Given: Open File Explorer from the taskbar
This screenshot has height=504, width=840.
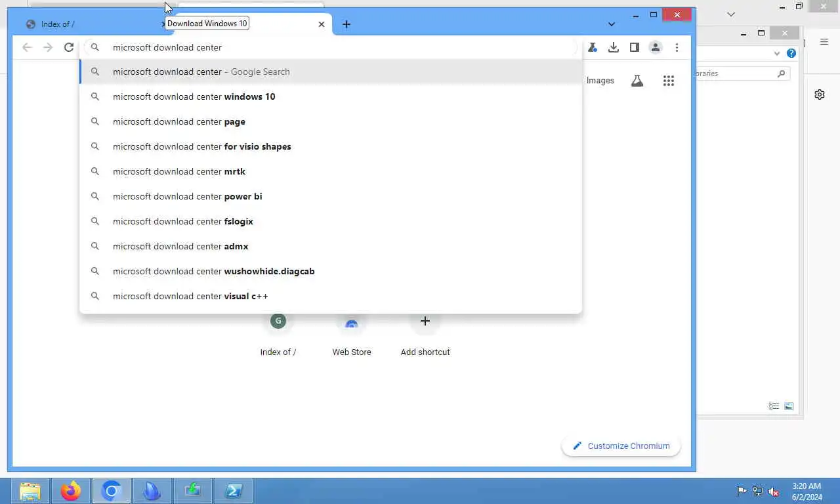Looking at the screenshot, I should point(30,491).
